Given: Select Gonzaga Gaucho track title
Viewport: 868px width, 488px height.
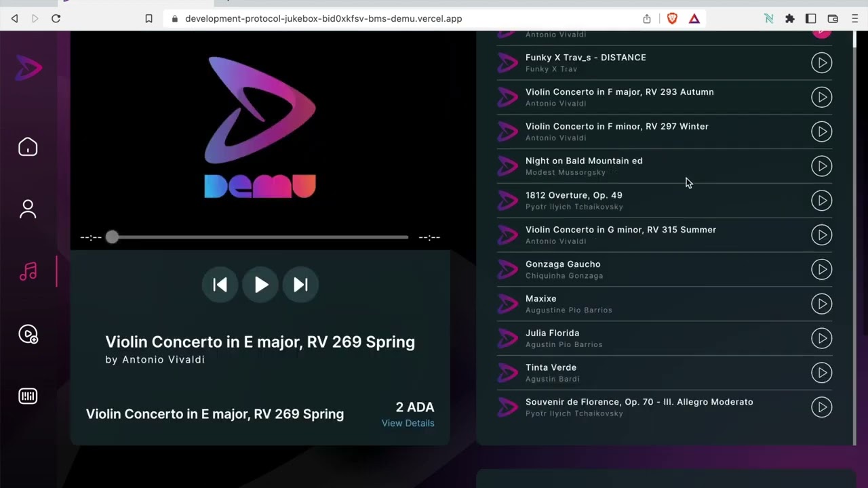Looking at the screenshot, I should [x=563, y=264].
